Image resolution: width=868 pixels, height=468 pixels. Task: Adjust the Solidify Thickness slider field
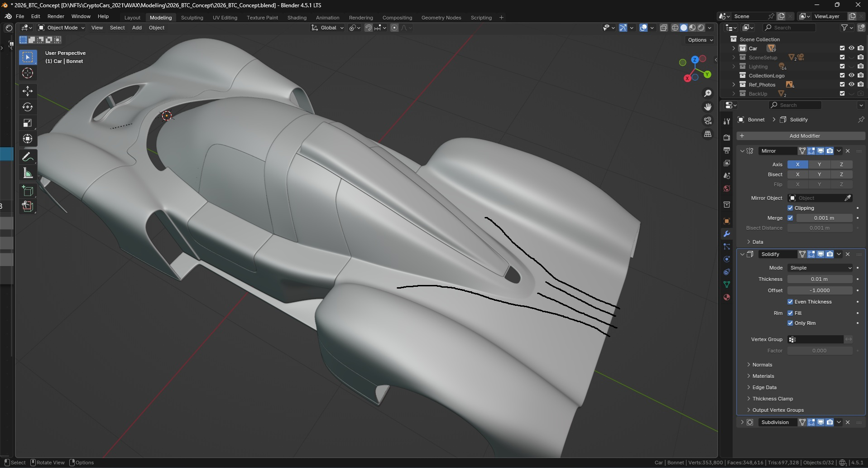[820, 279]
